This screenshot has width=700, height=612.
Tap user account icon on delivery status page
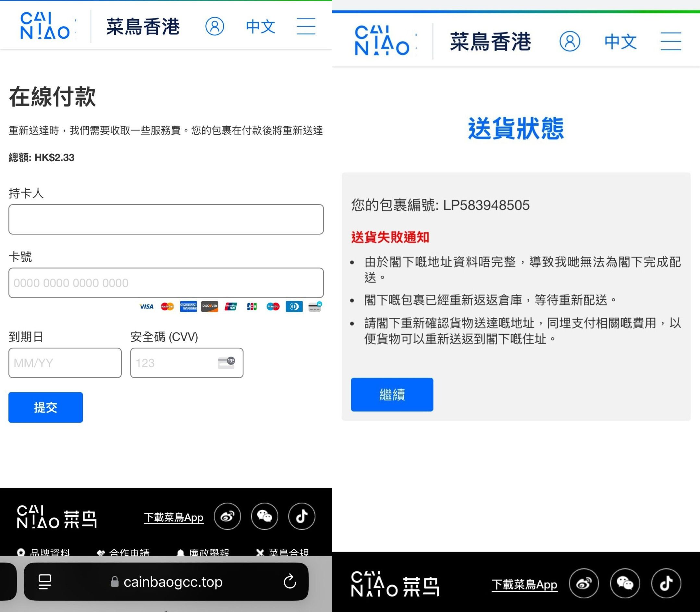click(569, 41)
